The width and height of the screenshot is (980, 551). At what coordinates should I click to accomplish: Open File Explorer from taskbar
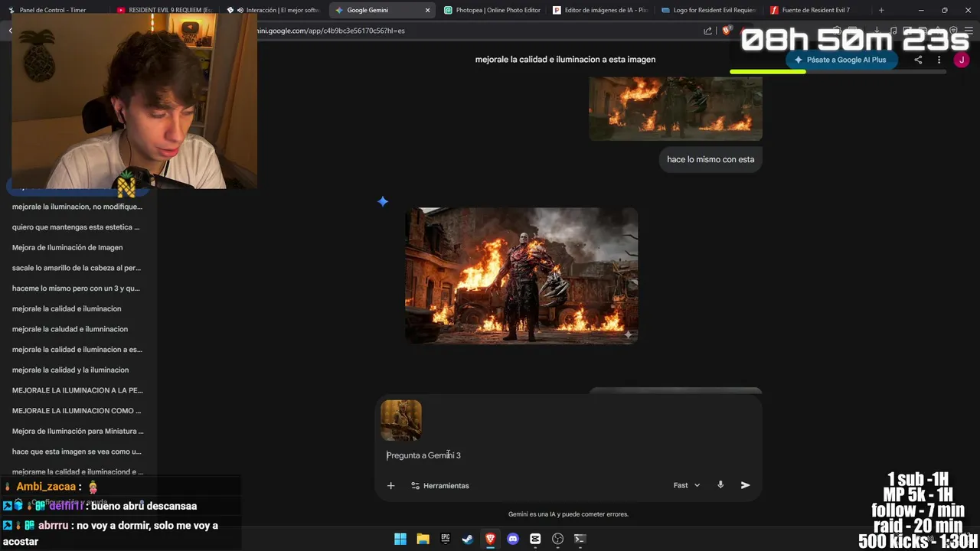coord(423,539)
